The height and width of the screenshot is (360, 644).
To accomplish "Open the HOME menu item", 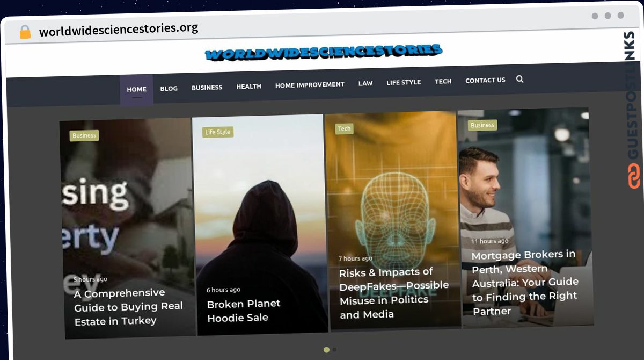I will point(136,89).
